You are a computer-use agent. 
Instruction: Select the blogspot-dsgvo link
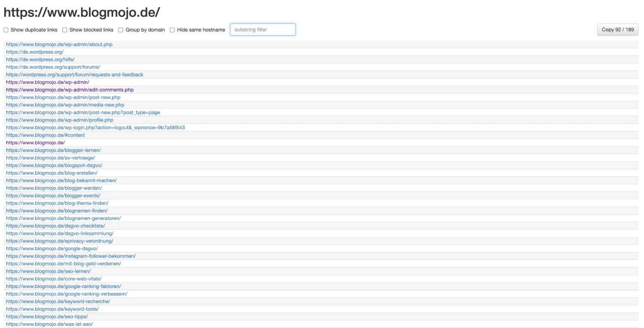pyautogui.click(x=54, y=165)
